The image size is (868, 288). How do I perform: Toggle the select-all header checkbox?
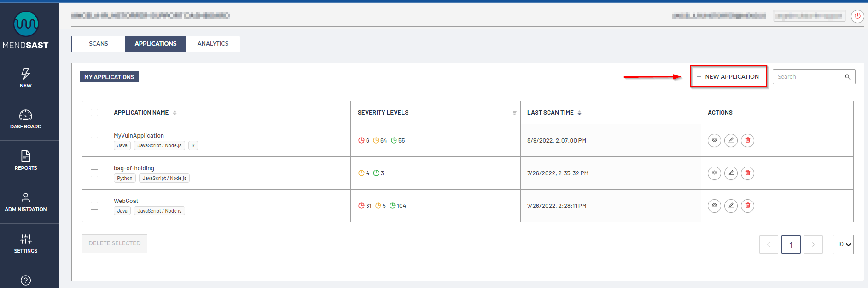(x=94, y=113)
